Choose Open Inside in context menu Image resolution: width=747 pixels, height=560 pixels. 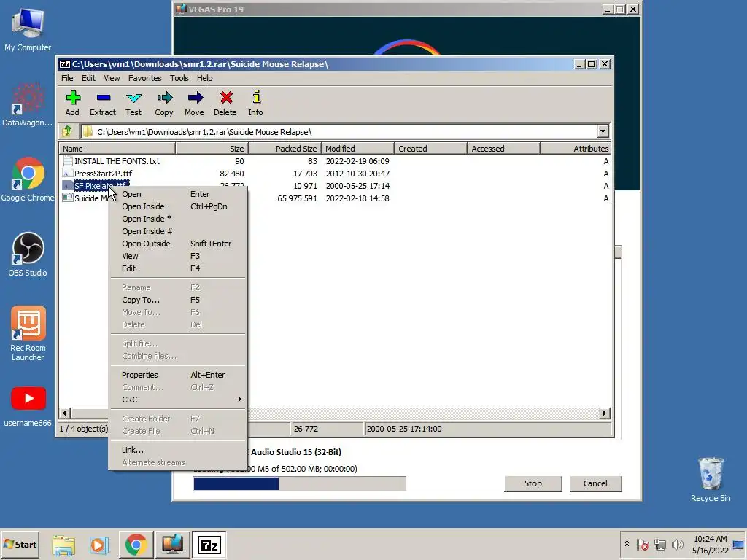[179, 206]
